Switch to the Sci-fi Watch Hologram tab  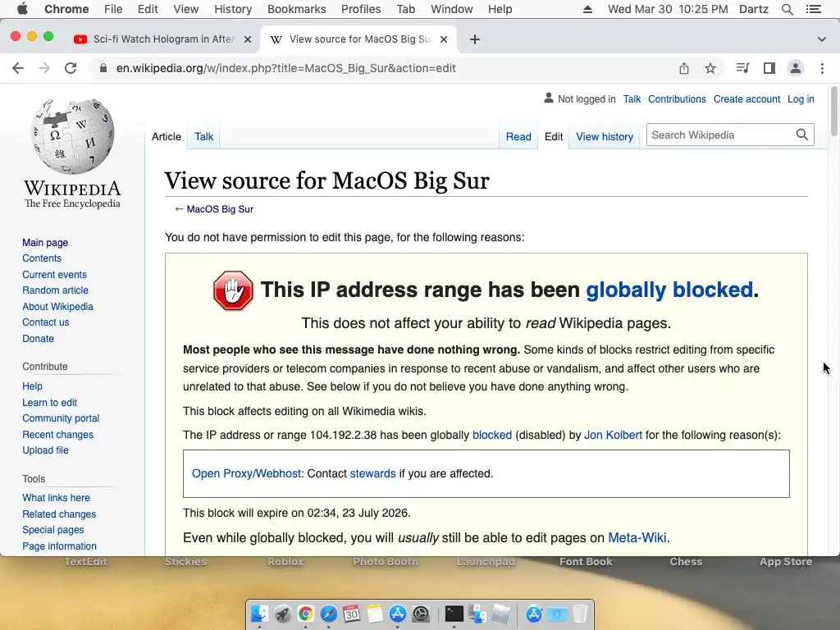pos(163,39)
